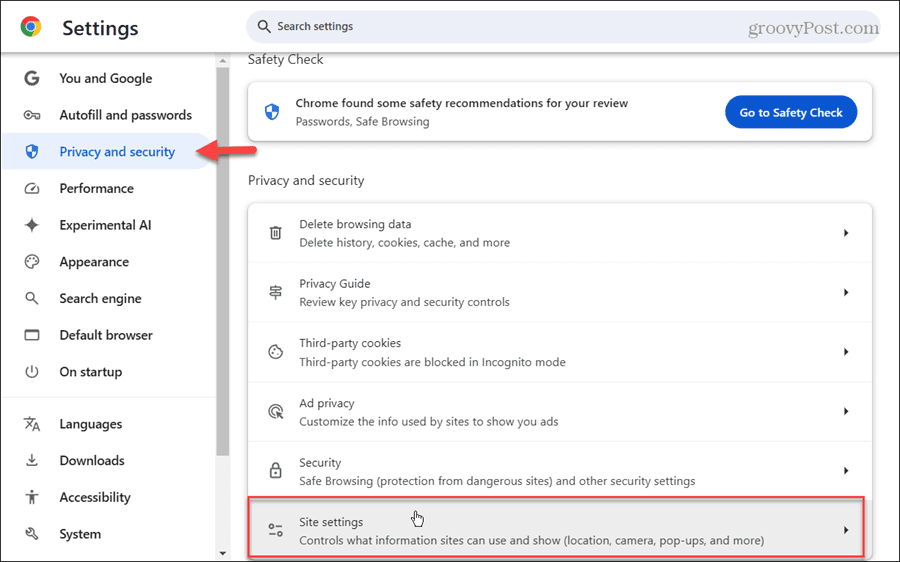Click the Chrome logo icon

coord(31,27)
